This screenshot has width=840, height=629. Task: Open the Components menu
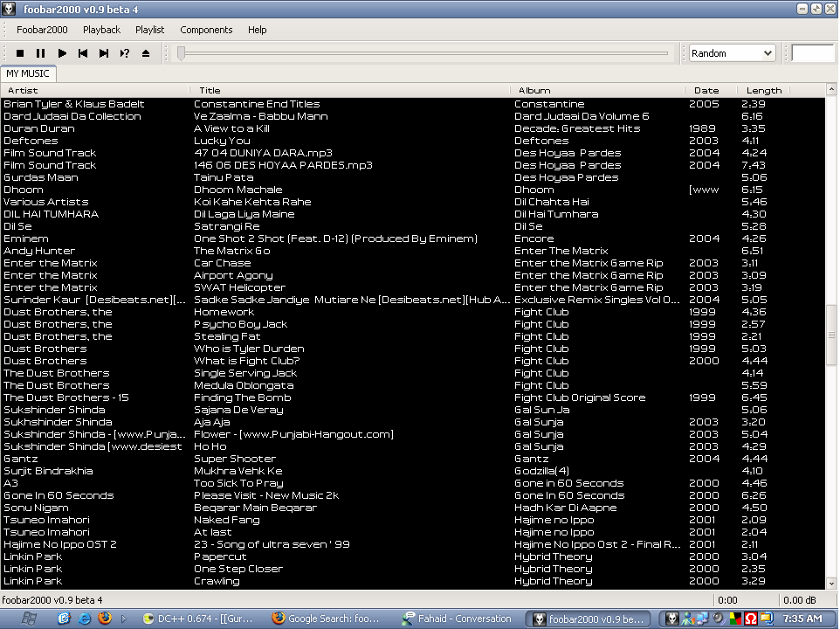pyautogui.click(x=206, y=30)
